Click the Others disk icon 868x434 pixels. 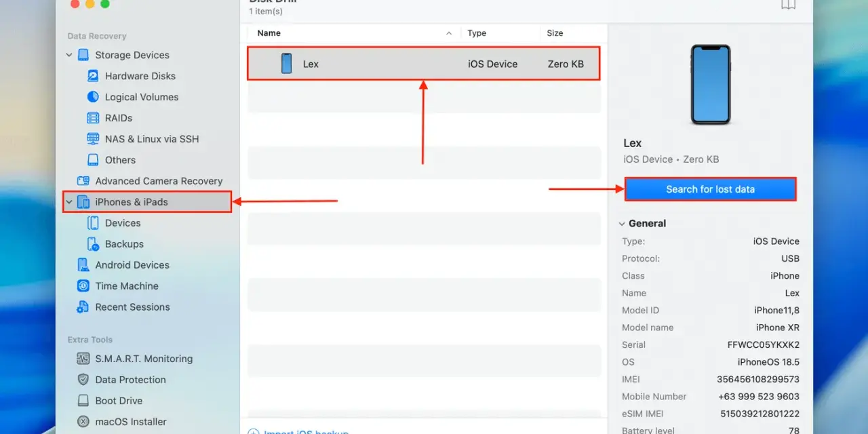[93, 160]
